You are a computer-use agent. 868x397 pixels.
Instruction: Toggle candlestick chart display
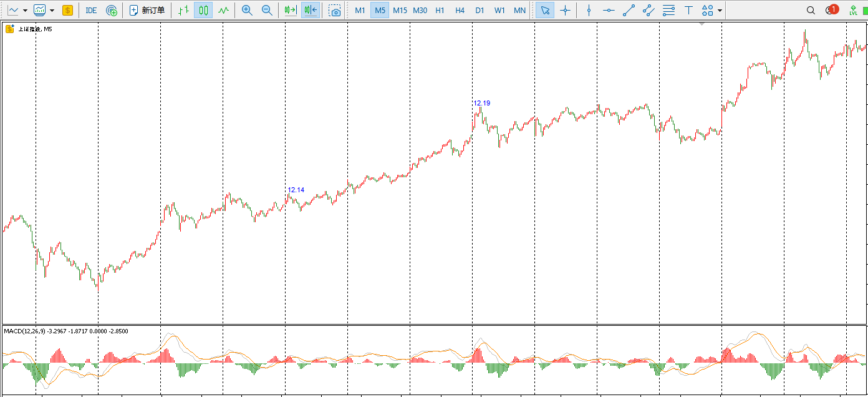coord(203,10)
